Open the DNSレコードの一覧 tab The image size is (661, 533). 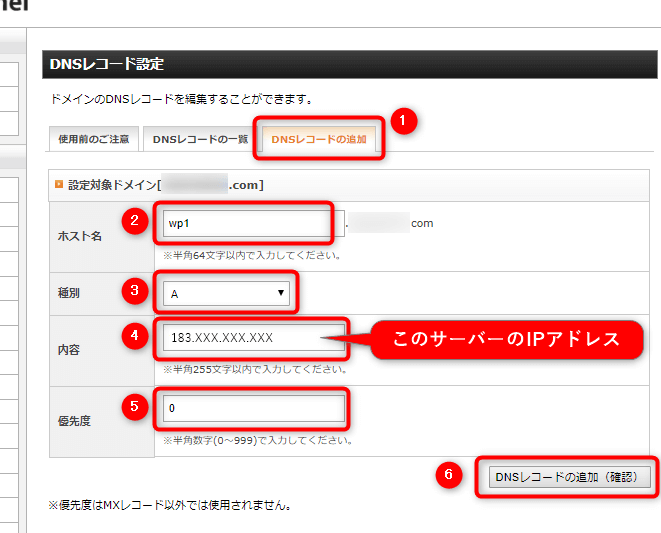click(x=200, y=139)
